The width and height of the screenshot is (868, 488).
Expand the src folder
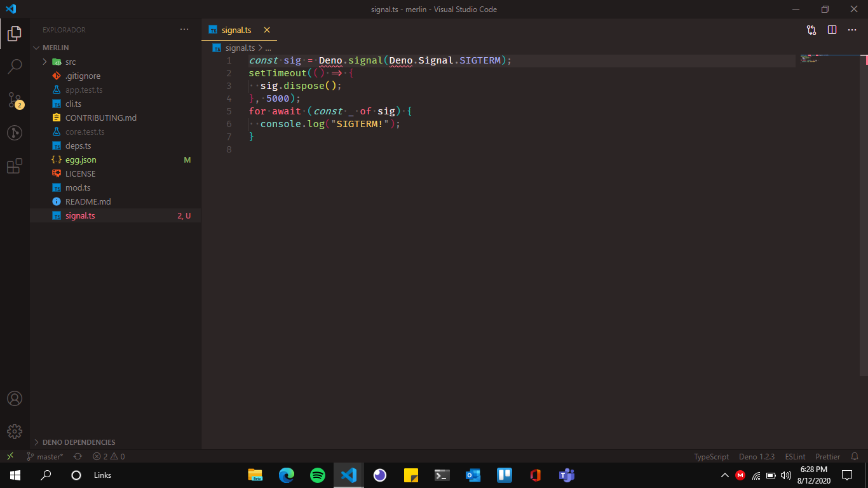pos(115,62)
